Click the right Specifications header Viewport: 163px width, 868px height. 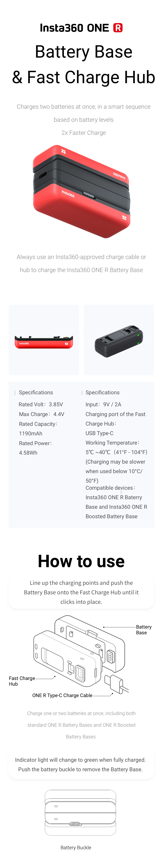tap(102, 393)
